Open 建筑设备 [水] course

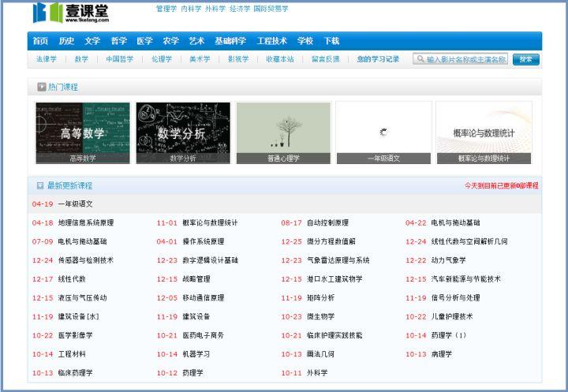point(78,316)
